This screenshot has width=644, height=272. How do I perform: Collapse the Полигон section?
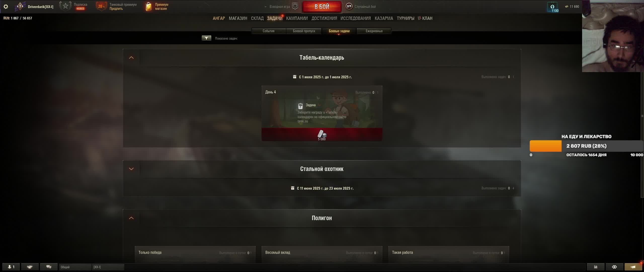[x=131, y=218]
